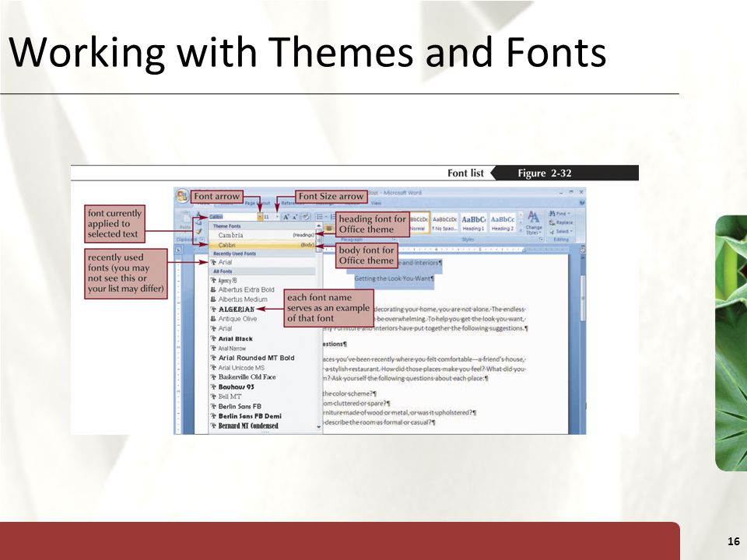Pick Arial Black font
747x560 pixels.
pos(262,338)
